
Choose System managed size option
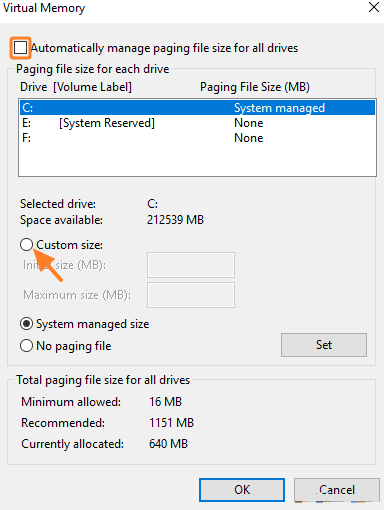click(x=26, y=324)
